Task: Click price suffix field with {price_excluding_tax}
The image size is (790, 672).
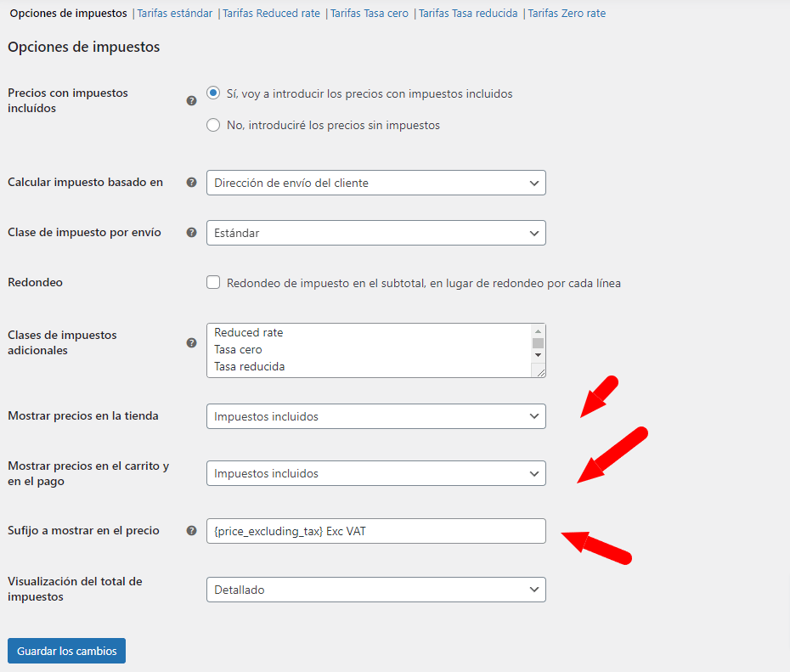Action: click(x=375, y=531)
